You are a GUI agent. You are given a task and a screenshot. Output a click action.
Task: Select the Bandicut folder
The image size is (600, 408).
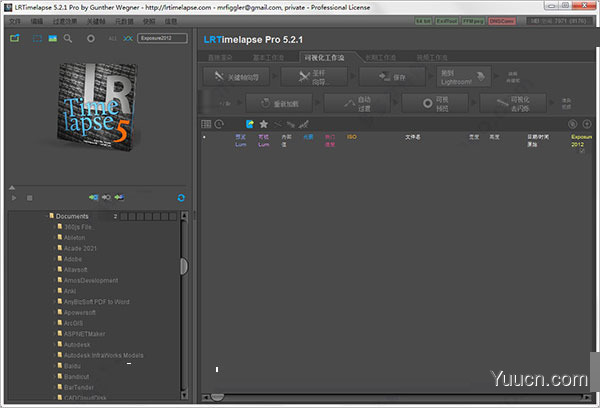[76, 377]
